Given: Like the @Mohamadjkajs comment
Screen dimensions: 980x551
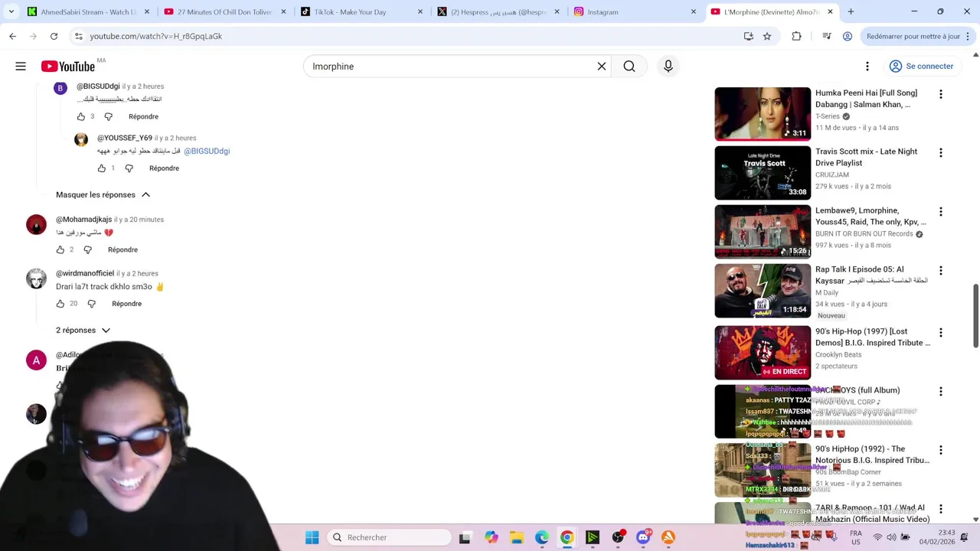Looking at the screenshot, I should pyautogui.click(x=60, y=249).
